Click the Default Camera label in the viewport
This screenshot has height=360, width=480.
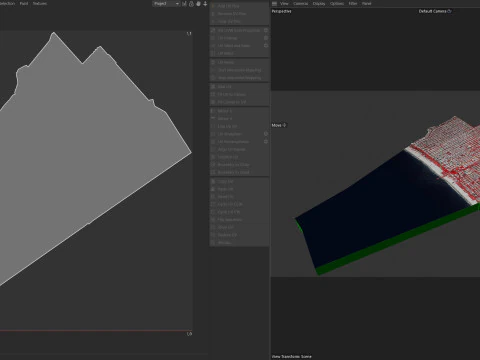[x=435, y=11]
